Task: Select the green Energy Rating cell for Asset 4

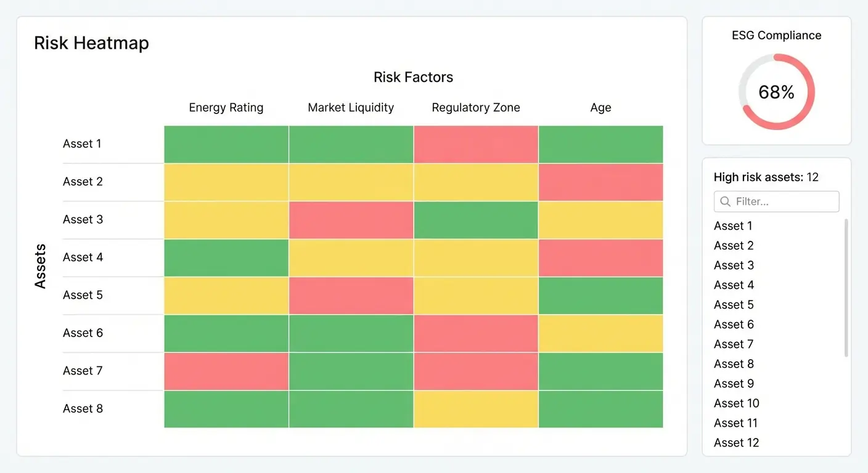Action: (x=226, y=257)
